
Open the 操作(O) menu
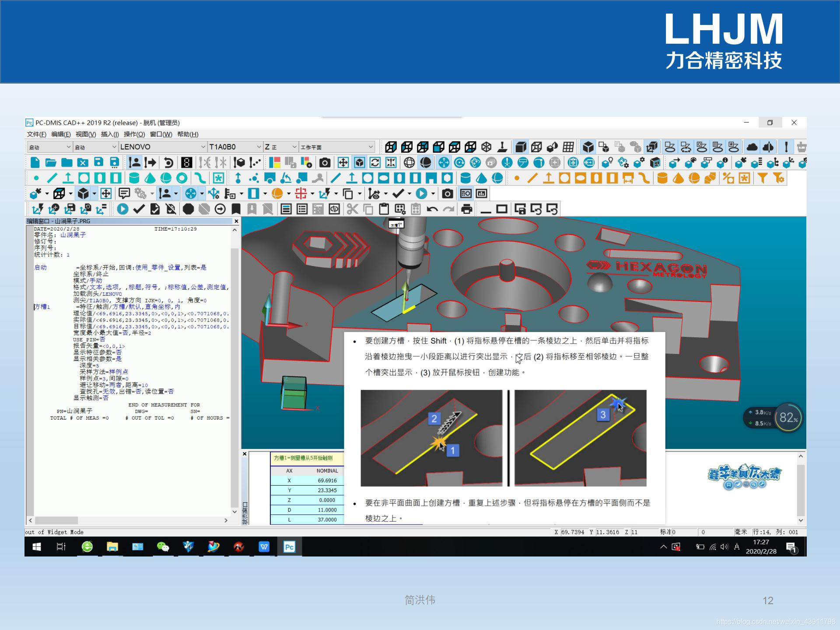(134, 134)
